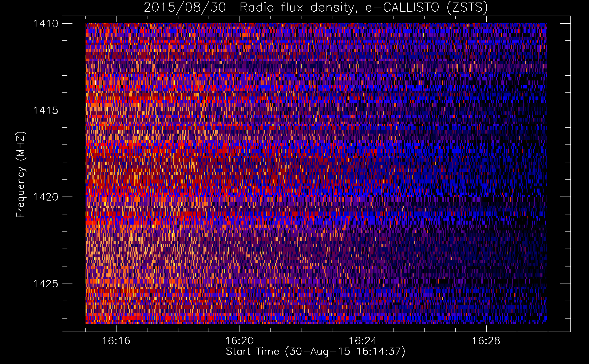Click the 1425 frequency tick label
The width and height of the screenshot is (589, 364).
click(46, 284)
